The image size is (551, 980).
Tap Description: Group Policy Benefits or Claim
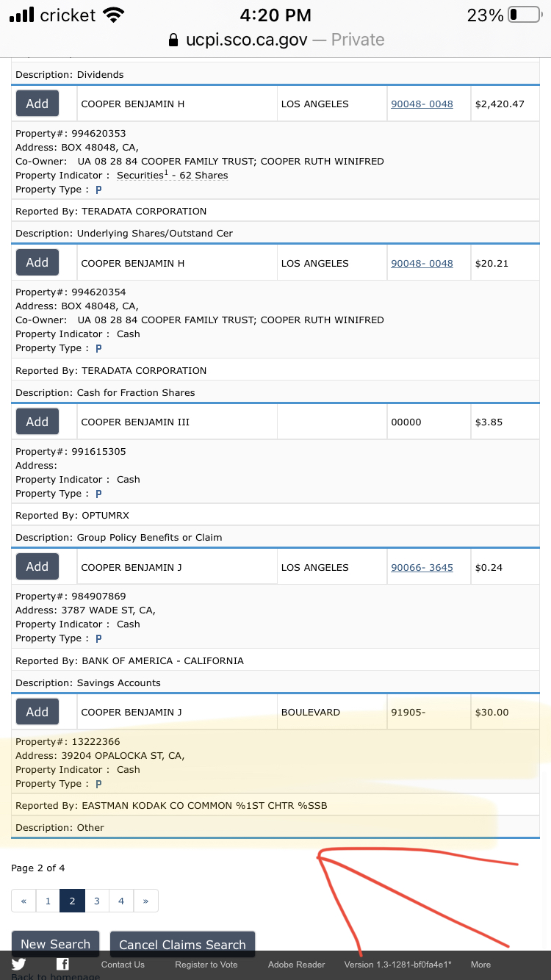point(118,538)
